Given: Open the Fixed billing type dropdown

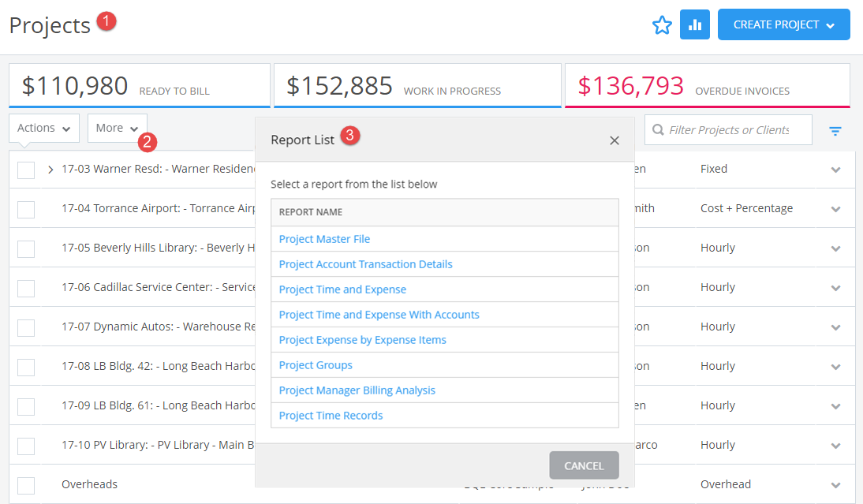Looking at the screenshot, I should 835,169.
